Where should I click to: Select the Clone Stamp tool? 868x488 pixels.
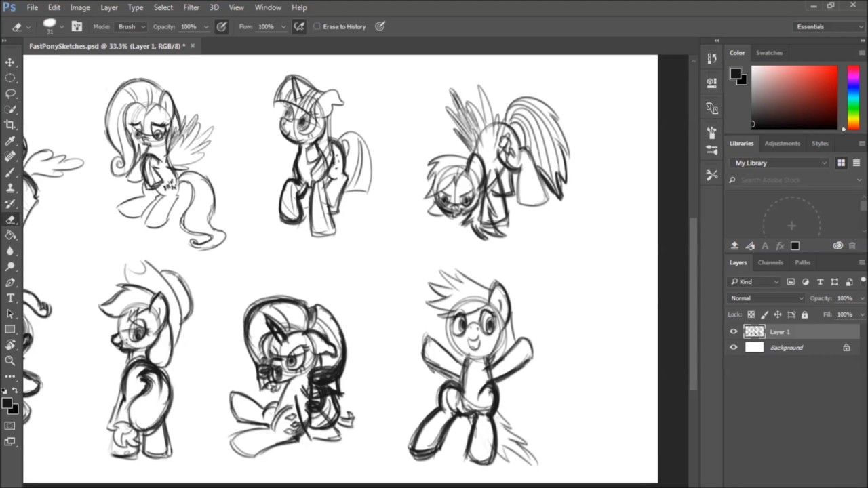tap(10, 188)
